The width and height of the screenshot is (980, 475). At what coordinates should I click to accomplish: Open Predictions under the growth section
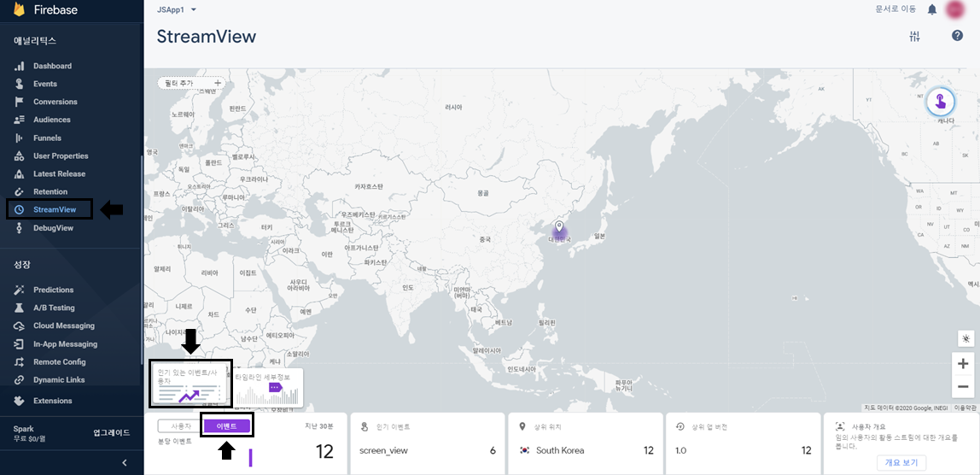coord(53,290)
